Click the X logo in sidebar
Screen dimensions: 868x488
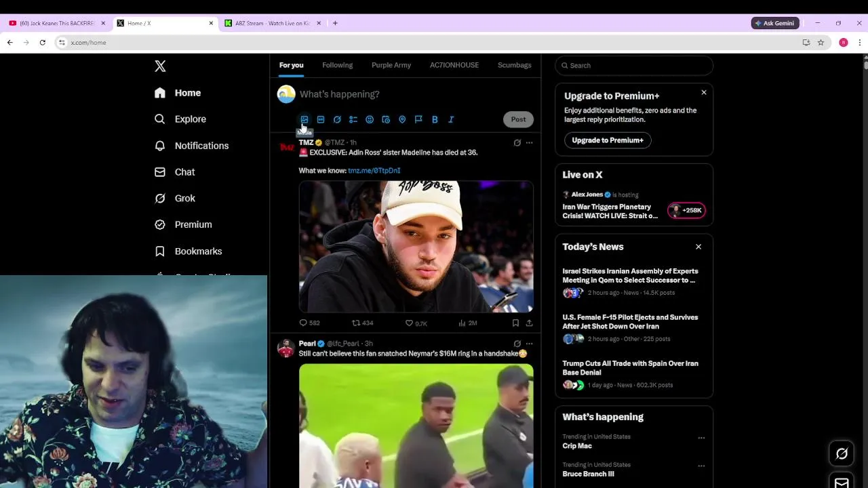click(160, 66)
